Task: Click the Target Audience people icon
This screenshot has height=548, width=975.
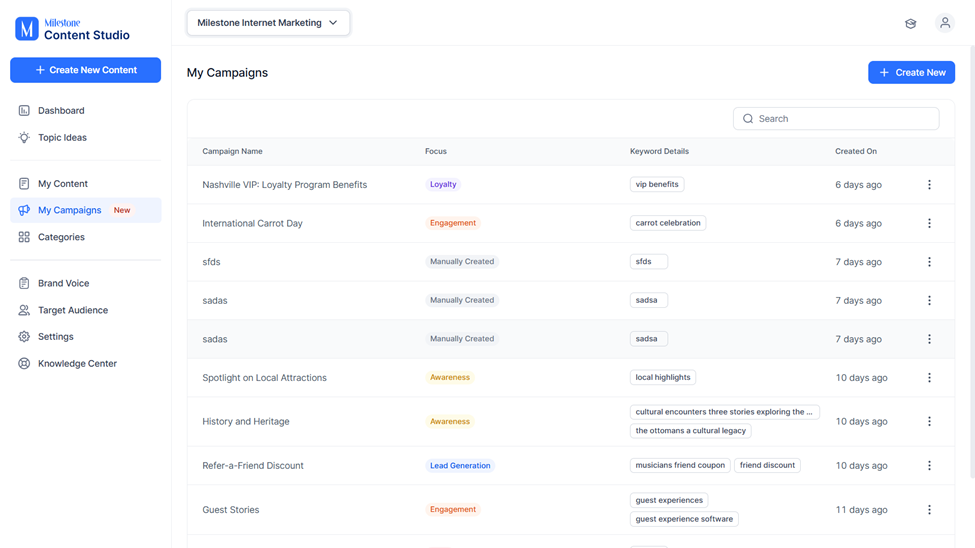Action: tap(24, 310)
